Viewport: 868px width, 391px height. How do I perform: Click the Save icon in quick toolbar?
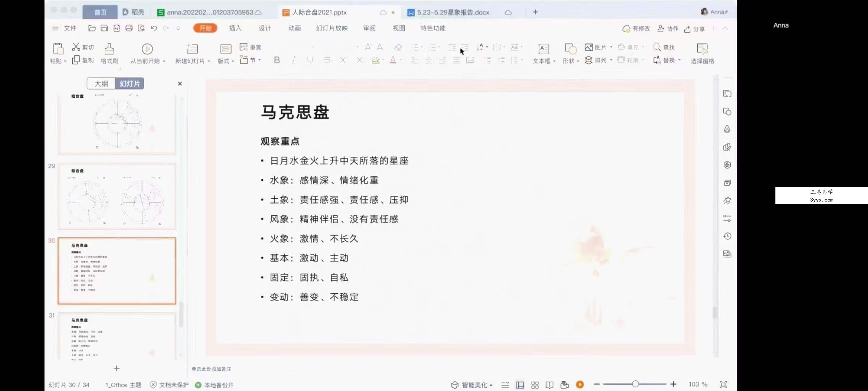(104, 28)
